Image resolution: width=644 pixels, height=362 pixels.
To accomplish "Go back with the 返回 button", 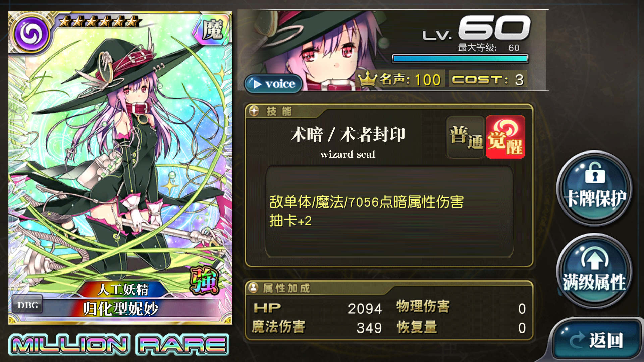I will tap(597, 339).
